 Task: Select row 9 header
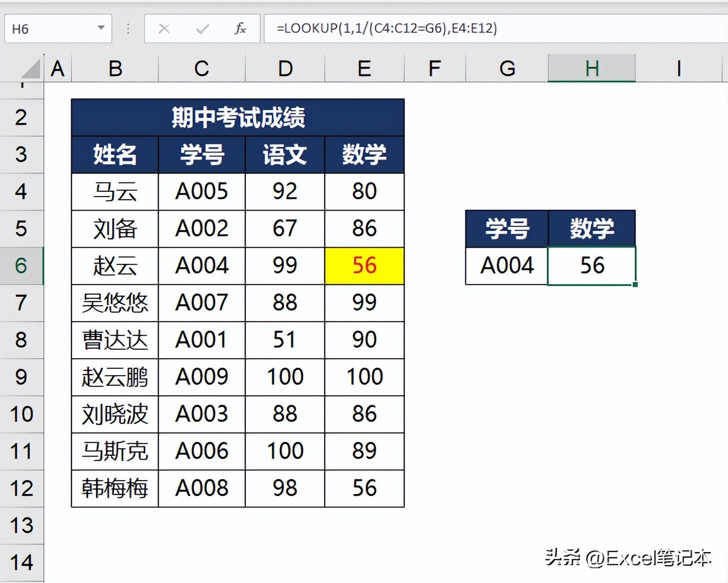[21, 377]
